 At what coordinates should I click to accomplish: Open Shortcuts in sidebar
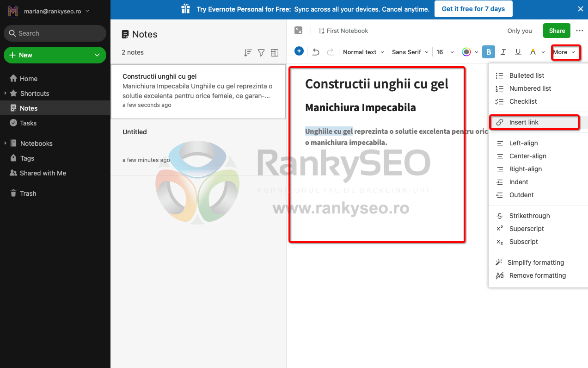coord(35,94)
